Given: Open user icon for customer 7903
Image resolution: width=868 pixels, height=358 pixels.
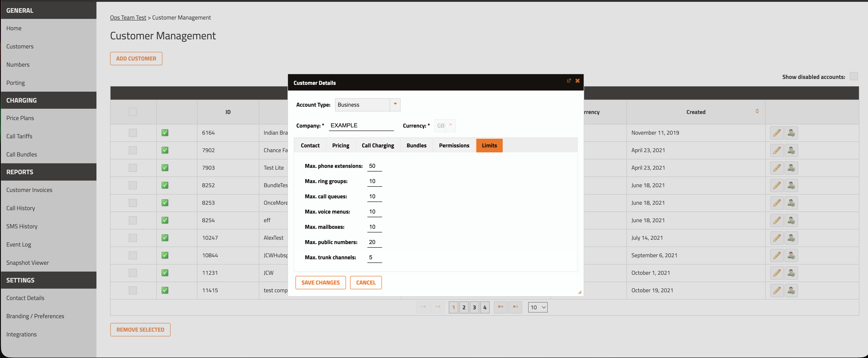Looking at the screenshot, I should [x=791, y=168].
